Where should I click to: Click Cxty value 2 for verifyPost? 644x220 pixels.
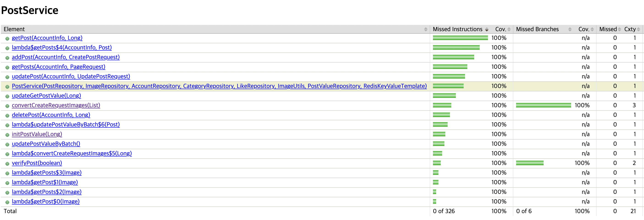(634, 163)
